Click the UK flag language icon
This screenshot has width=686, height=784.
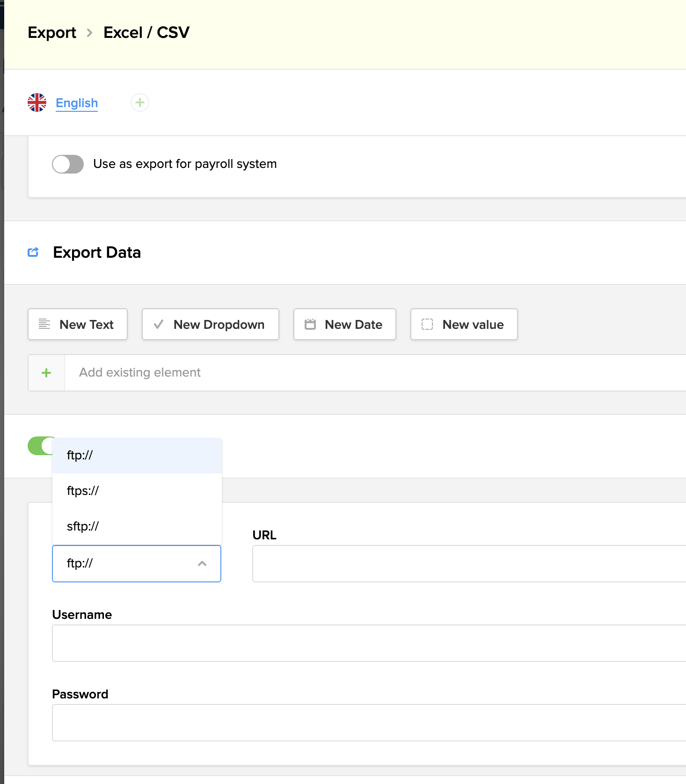coord(37,102)
